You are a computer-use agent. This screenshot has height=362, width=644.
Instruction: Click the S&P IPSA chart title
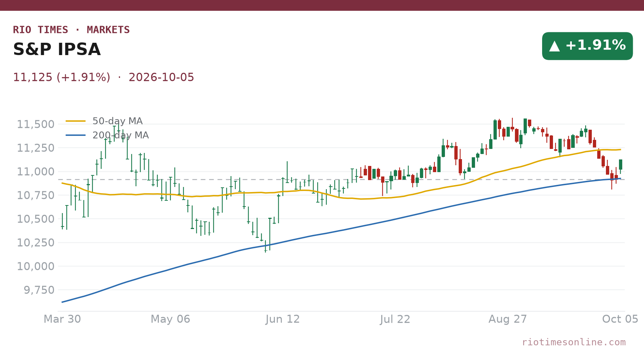(x=57, y=50)
